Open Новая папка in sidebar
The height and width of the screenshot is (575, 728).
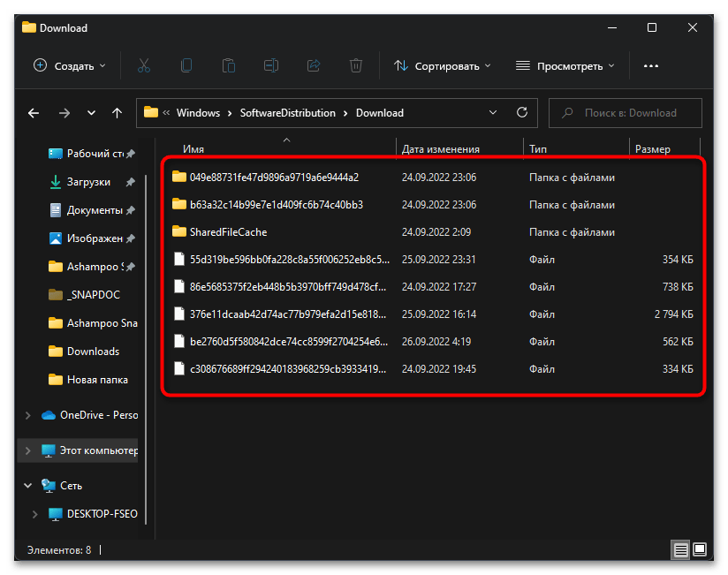pyautogui.click(x=88, y=380)
